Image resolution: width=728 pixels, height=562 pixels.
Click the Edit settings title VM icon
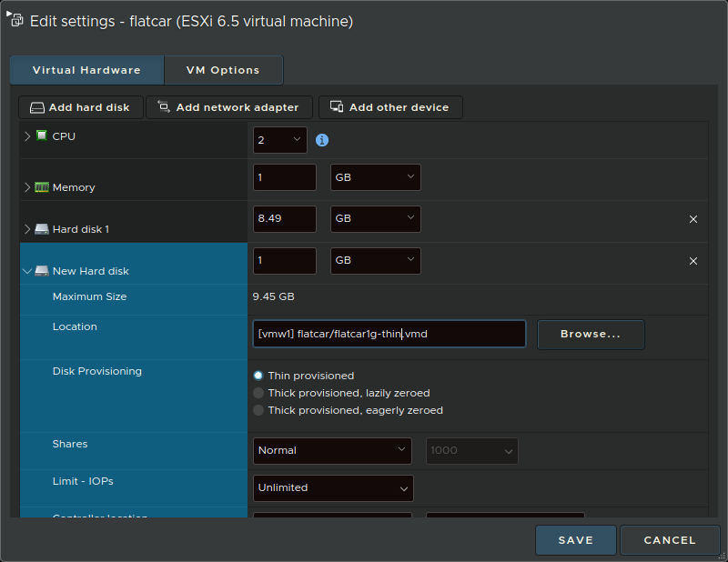15,19
